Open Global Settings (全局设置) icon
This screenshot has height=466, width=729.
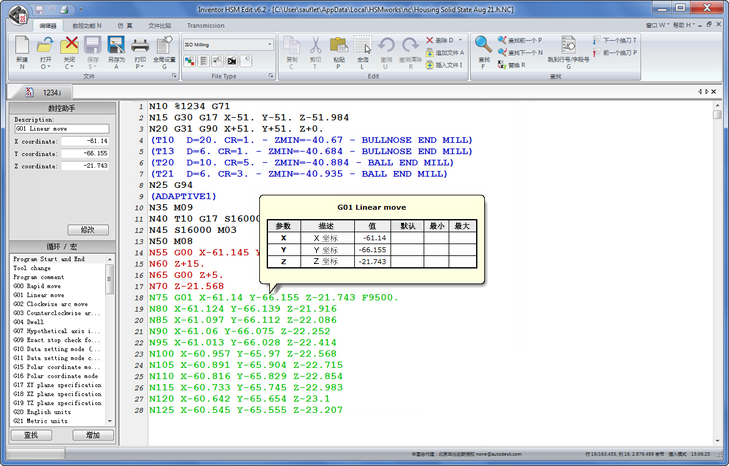point(164,46)
